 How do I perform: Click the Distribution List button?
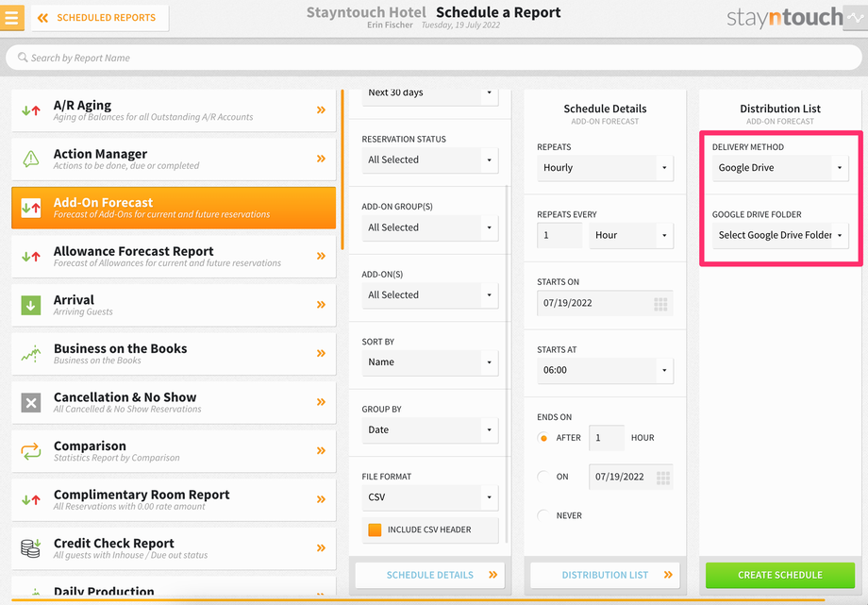pos(605,575)
